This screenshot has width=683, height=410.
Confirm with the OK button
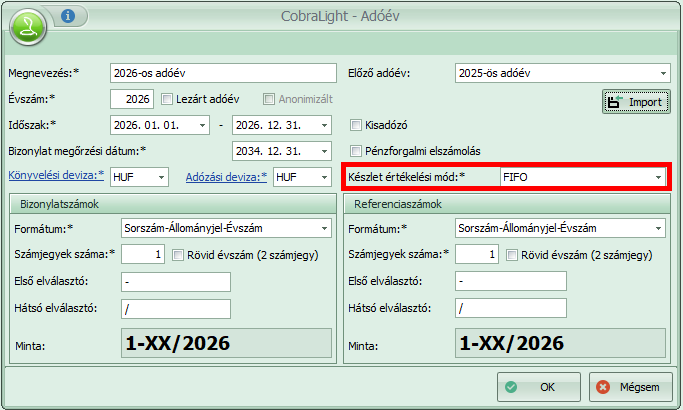[538, 386]
